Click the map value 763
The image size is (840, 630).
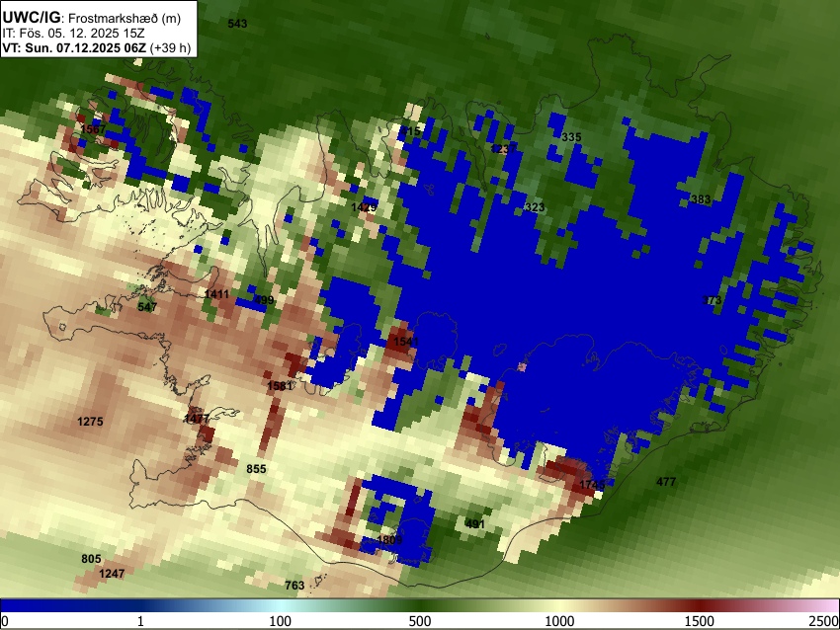[x=294, y=586]
